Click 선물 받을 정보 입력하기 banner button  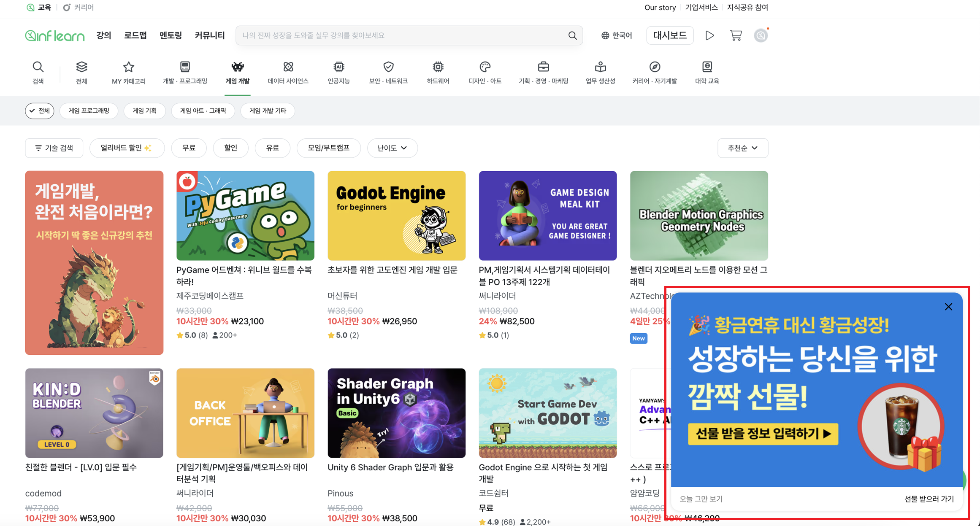[x=763, y=434]
